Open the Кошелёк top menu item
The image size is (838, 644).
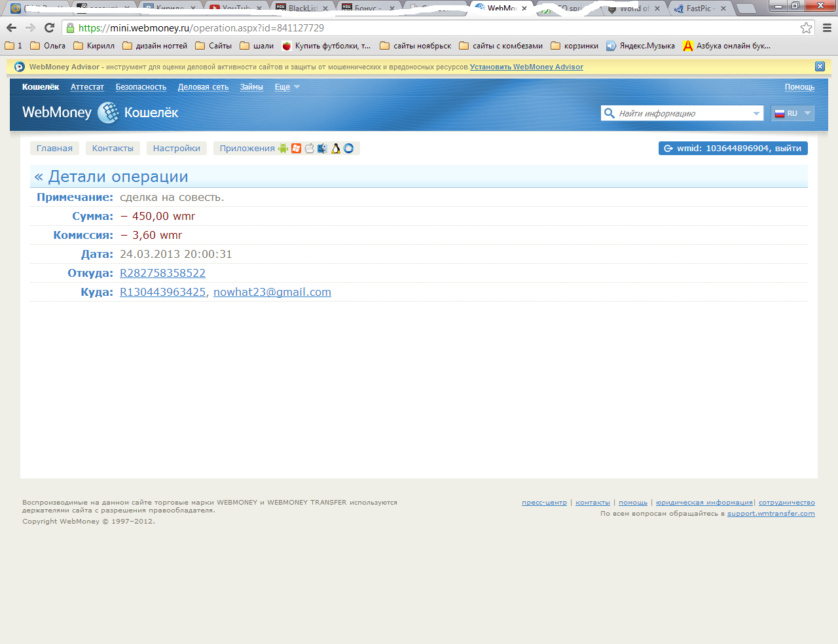click(41, 87)
